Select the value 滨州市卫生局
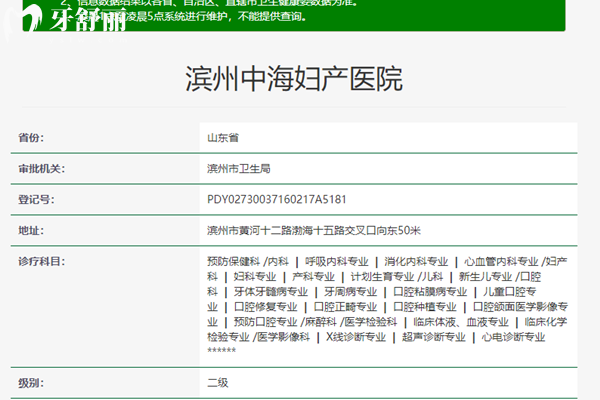600x400 pixels. pos(238,168)
